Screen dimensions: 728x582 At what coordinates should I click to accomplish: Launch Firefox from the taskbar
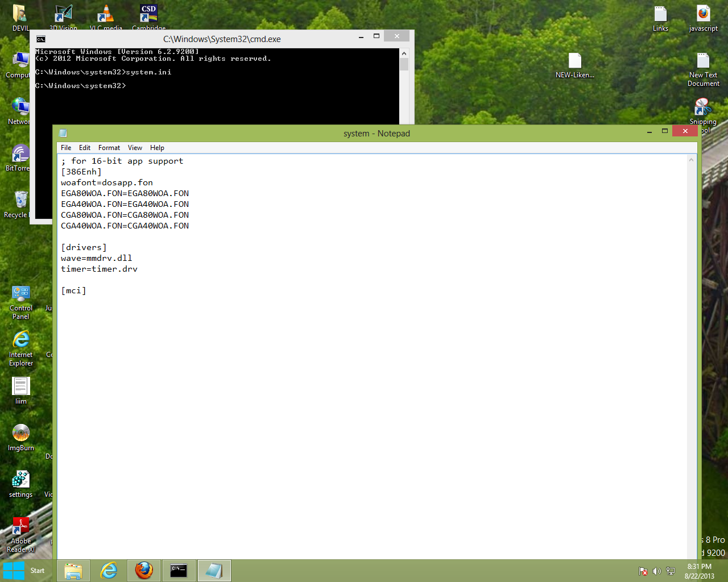click(144, 571)
